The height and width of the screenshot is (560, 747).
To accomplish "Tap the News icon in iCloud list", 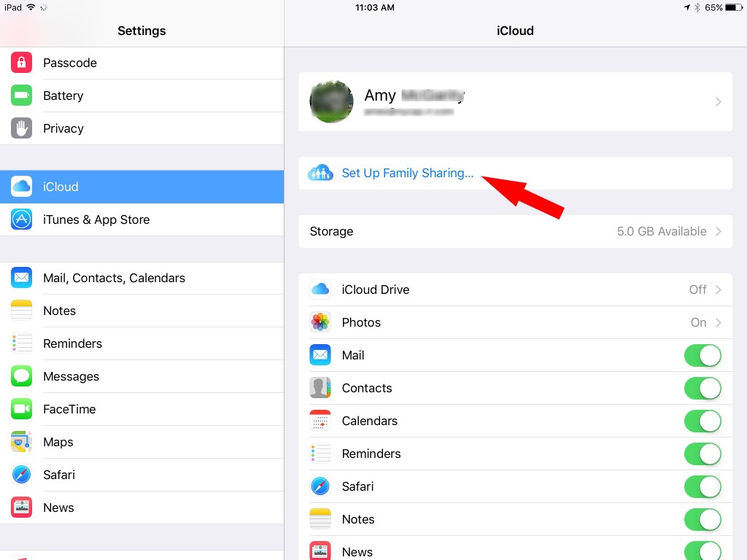I will click(320, 551).
